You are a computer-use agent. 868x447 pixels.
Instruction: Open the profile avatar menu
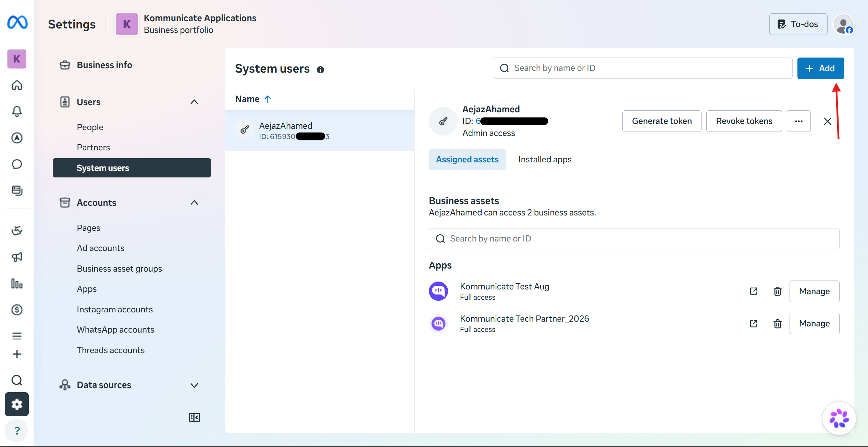pos(843,24)
